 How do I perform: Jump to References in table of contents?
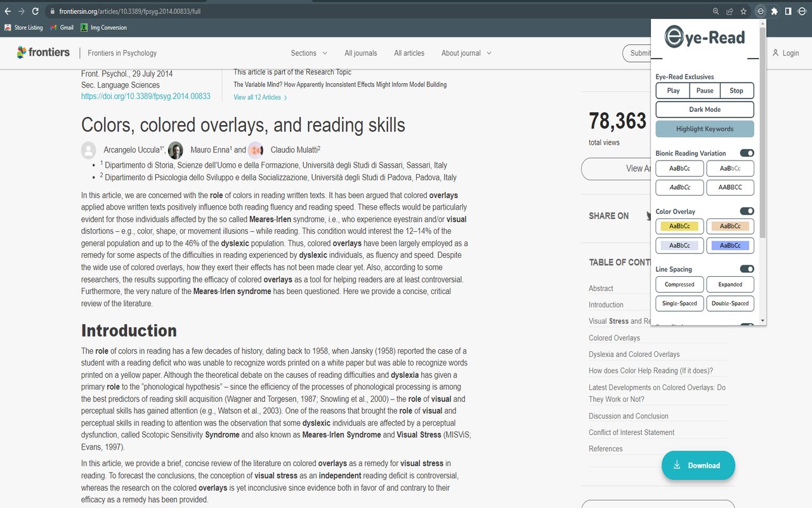click(x=606, y=448)
